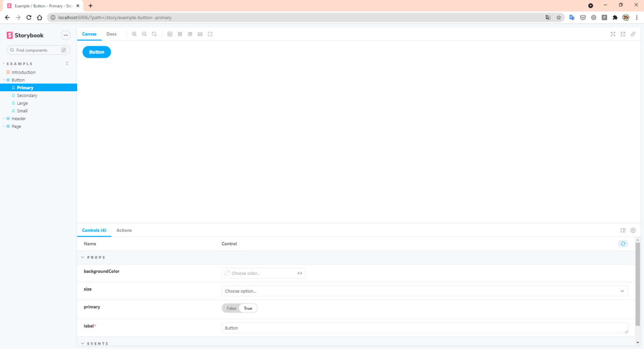644x349 pixels.
Task: Open the gray P extension icon
Action: [x=604, y=18]
